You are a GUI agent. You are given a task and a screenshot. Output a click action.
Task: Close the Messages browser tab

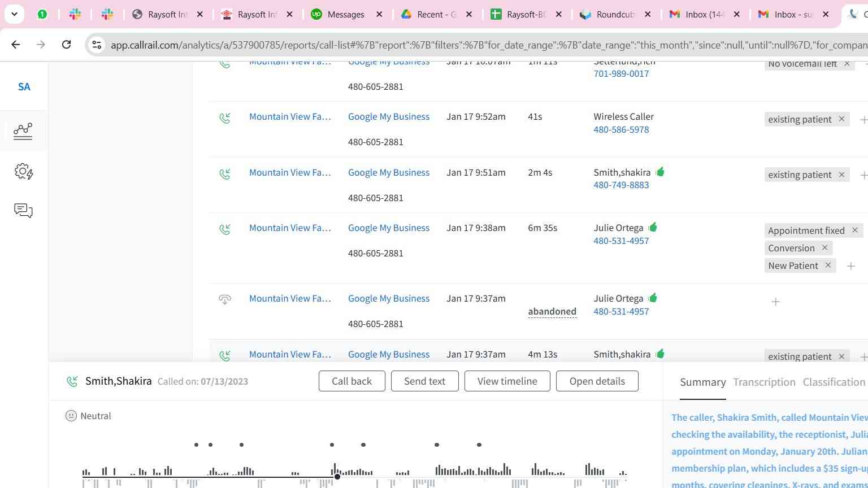coord(379,14)
